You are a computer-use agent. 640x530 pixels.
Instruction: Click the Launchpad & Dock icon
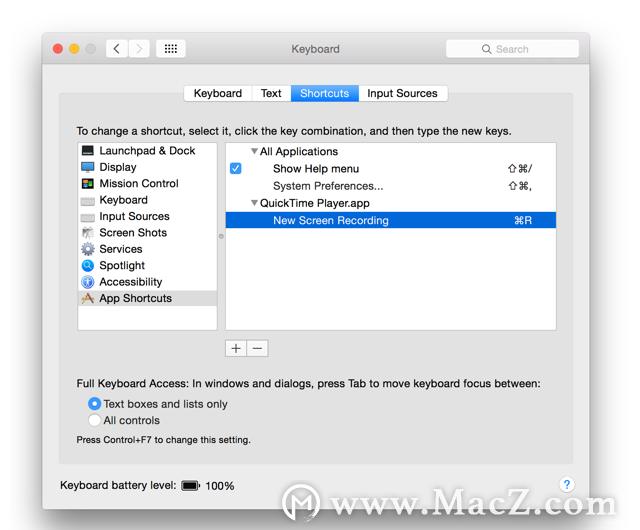(x=87, y=151)
